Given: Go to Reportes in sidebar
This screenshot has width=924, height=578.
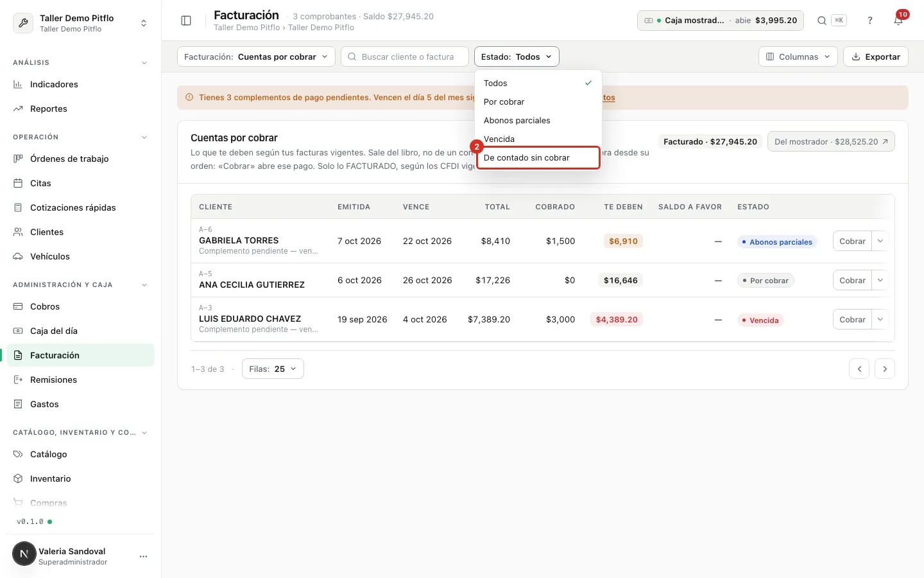Looking at the screenshot, I should [80, 109].
